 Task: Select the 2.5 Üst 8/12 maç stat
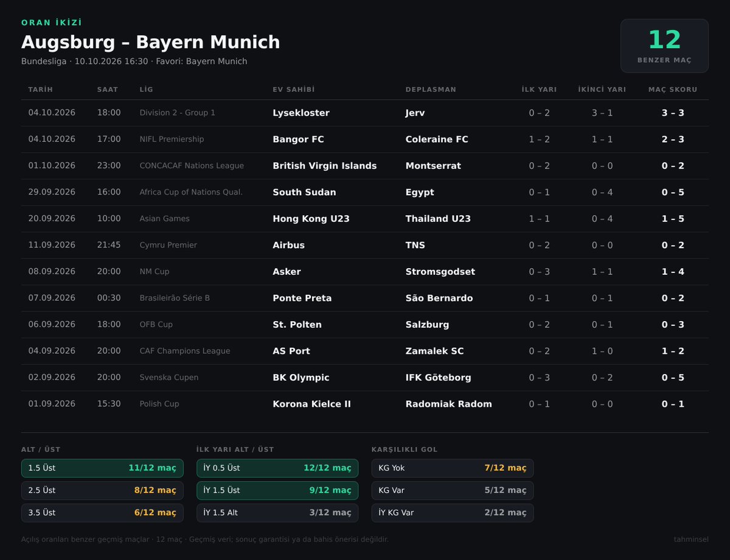[102, 490]
